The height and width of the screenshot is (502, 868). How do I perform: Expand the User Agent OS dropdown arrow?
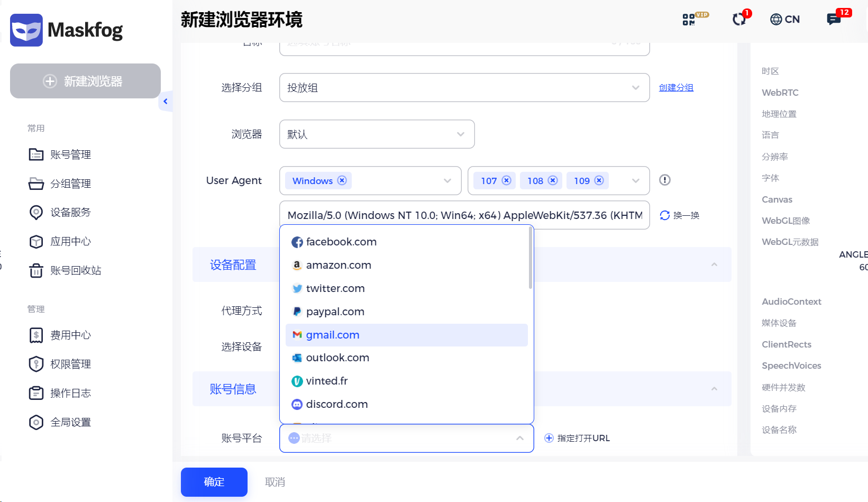click(x=447, y=181)
